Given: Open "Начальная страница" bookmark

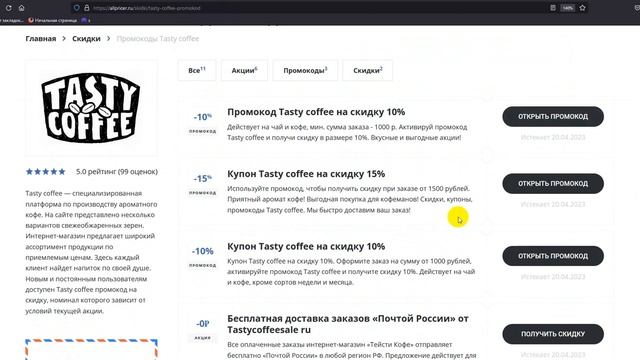Looking at the screenshot, I should point(52,20).
